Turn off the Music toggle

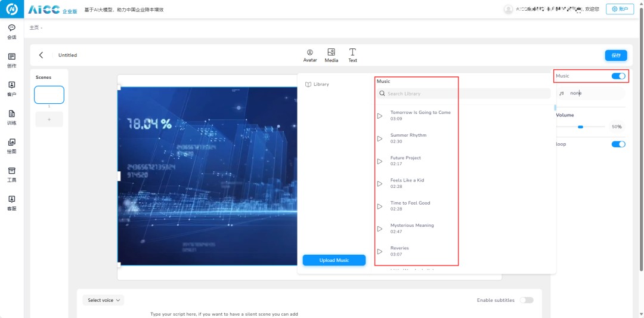click(x=618, y=76)
